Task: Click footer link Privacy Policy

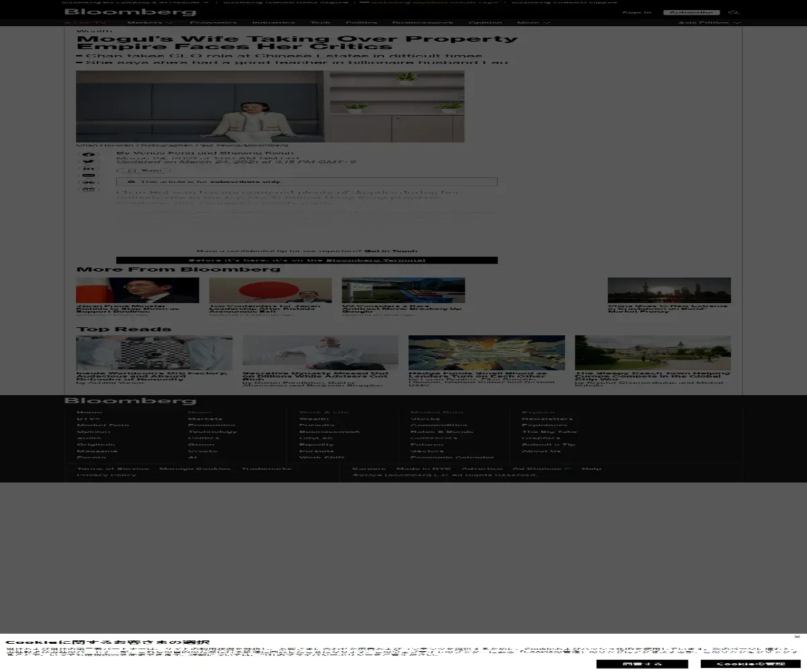Action: [106, 474]
